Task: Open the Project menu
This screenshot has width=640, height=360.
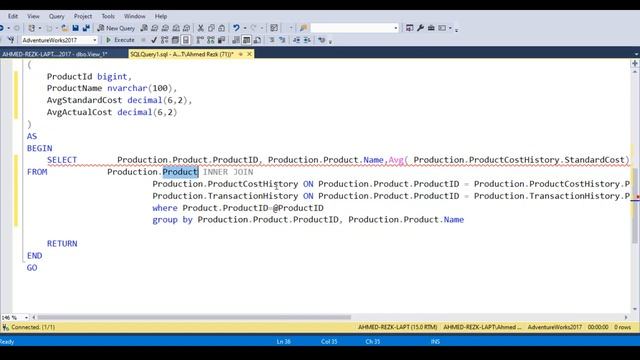Action: tap(83, 16)
